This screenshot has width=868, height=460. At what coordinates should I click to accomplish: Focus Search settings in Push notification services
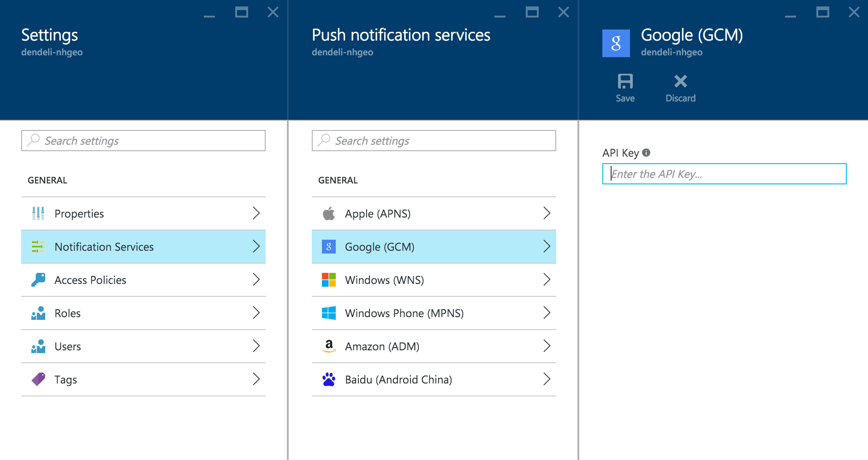(434, 141)
